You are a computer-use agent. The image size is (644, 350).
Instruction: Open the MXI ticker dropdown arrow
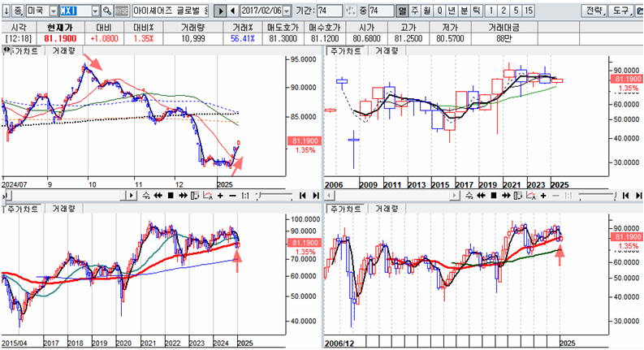pos(95,11)
